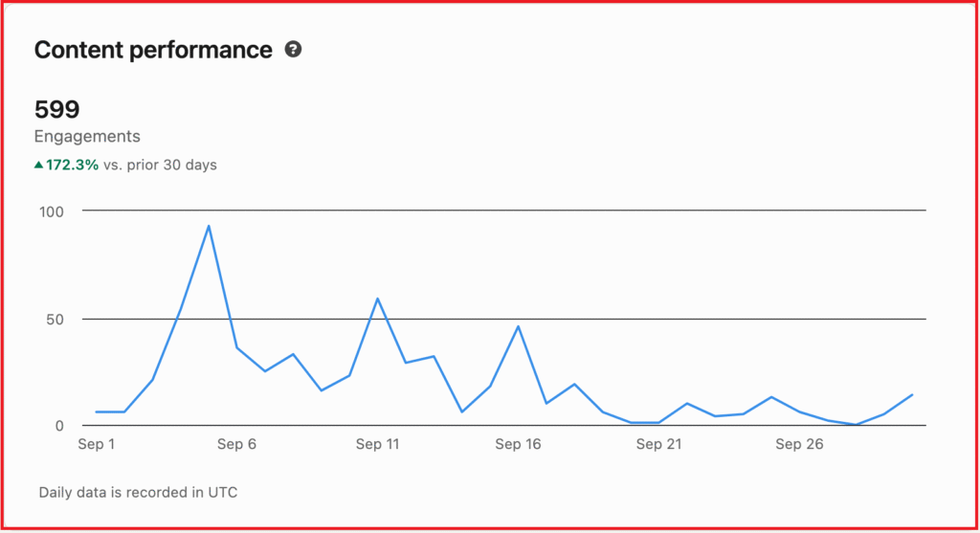The image size is (980, 533).
Task: Click the green upward triangle icon
Action: [38, 165]
